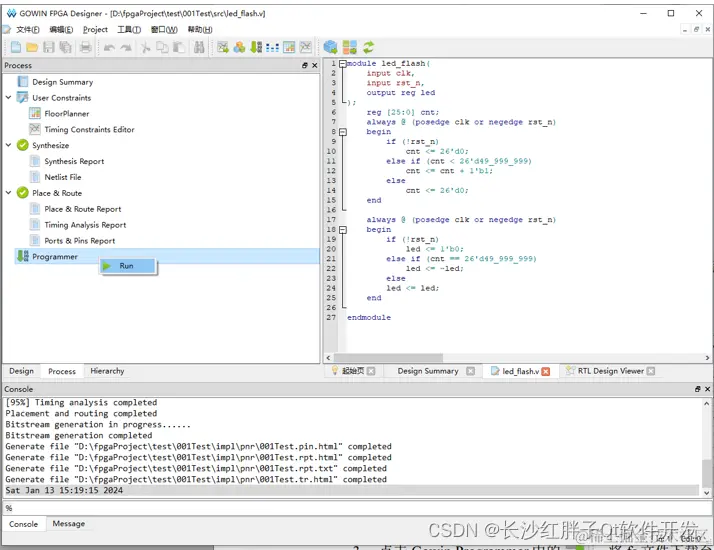
Task: Switch to the Message tab
Action: click(x=69, y=524)
